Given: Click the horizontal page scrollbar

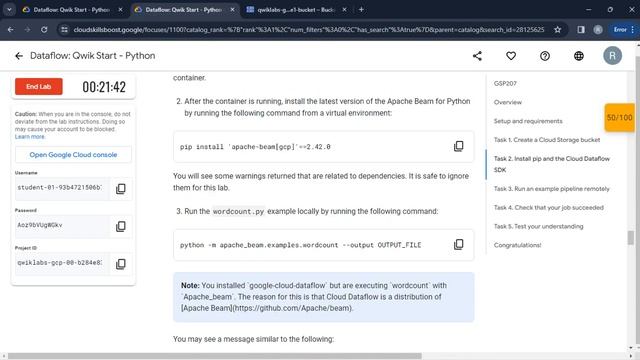Looking at the screenshot, I should (215, 356).
